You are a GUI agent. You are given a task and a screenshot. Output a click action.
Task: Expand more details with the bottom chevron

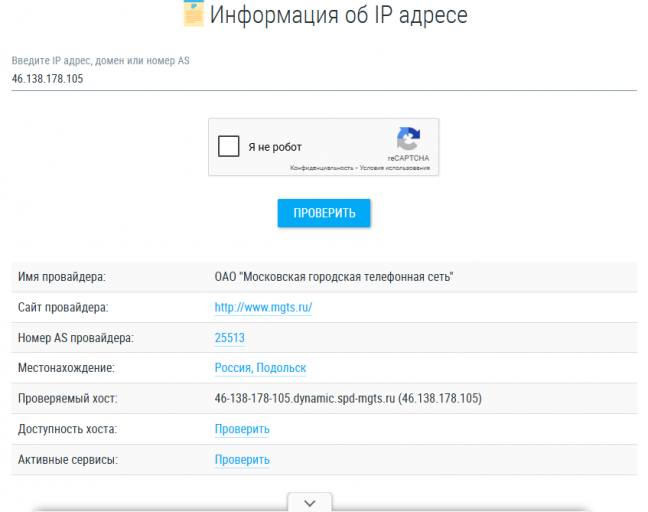click(310, 502)
